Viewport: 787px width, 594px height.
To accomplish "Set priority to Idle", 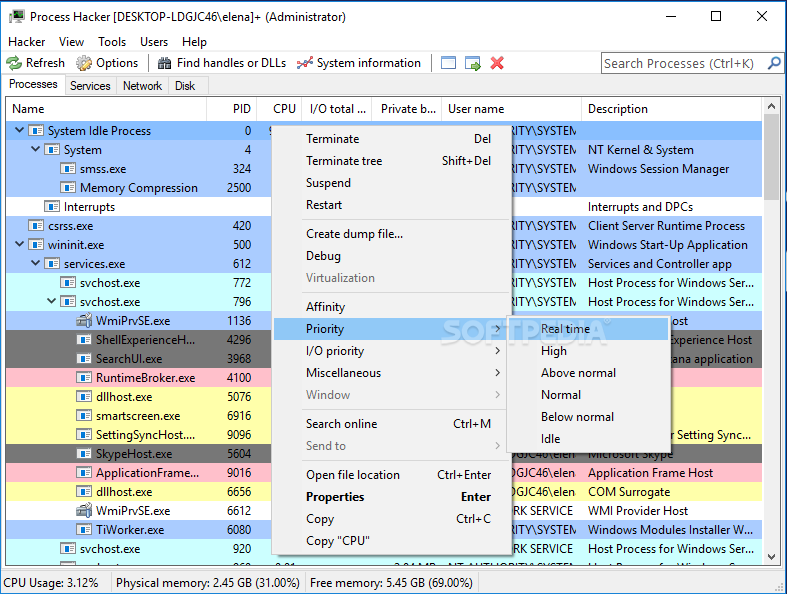I will click(589, 439).
